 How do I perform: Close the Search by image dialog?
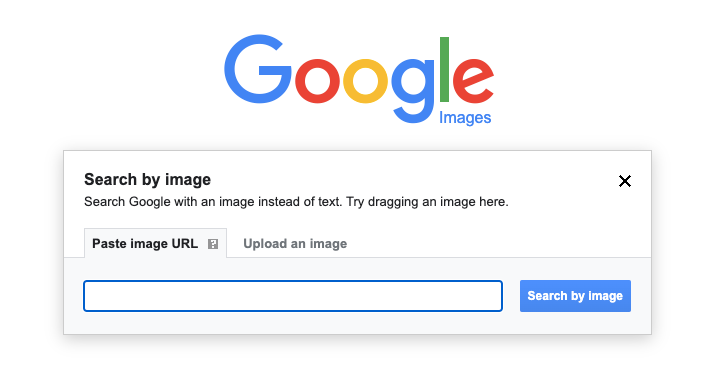tap(625, 181)
